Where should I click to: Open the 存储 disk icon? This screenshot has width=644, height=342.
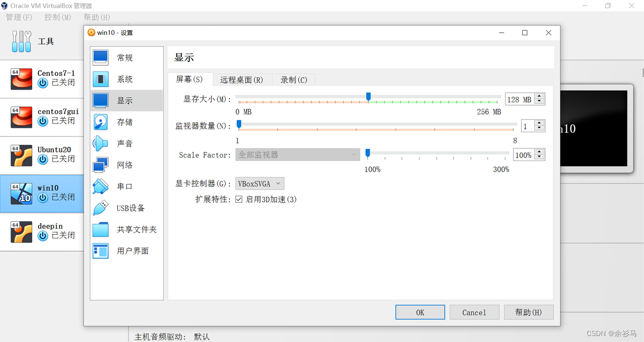pyautogui.click(x=101, y=122)
